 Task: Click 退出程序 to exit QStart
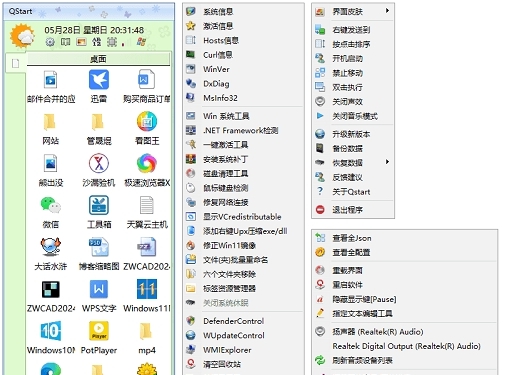353,210
